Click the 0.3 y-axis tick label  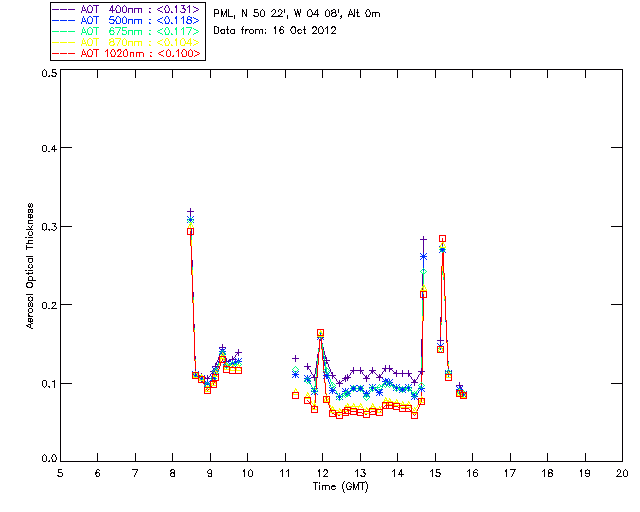tap(49, 227)
